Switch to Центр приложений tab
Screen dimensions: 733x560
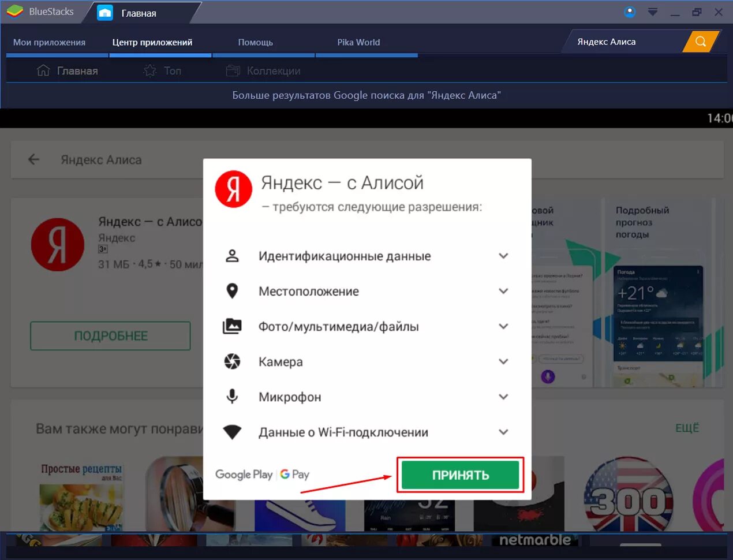(152, 42)
